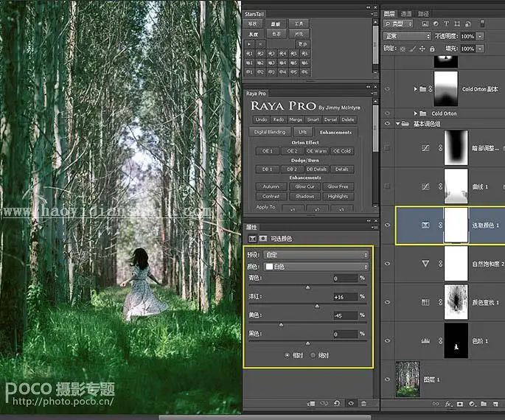
Task: Select the 图层 layers tab
Action: click(389, 13)
